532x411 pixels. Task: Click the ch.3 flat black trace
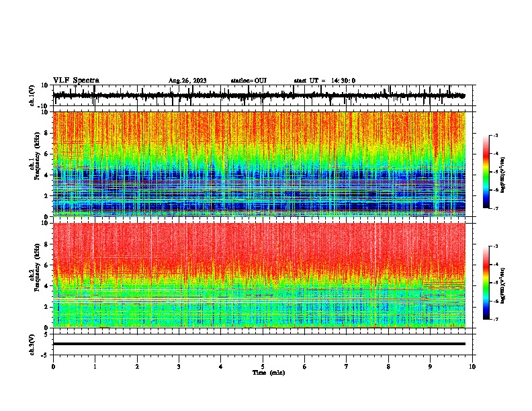pos(259,344)
